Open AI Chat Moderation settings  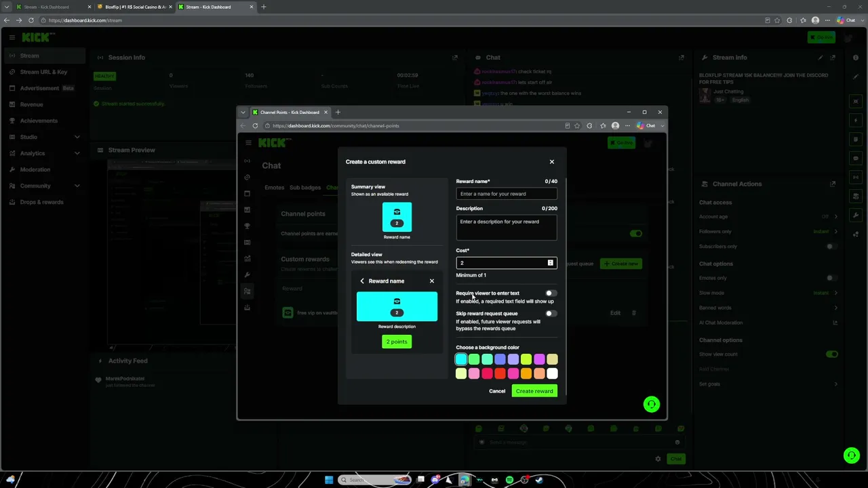tap(768, 323)
